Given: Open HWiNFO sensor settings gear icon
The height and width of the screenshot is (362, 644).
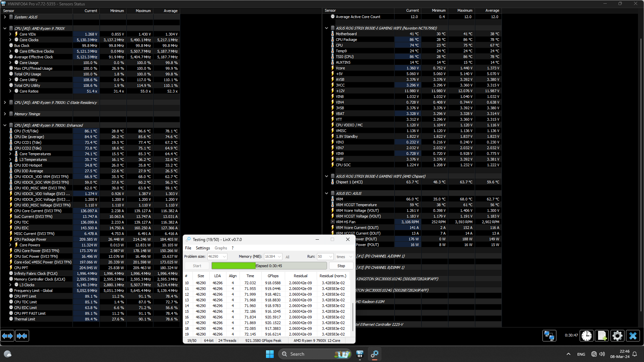Looking at the screenshot, I should point(617,336).
